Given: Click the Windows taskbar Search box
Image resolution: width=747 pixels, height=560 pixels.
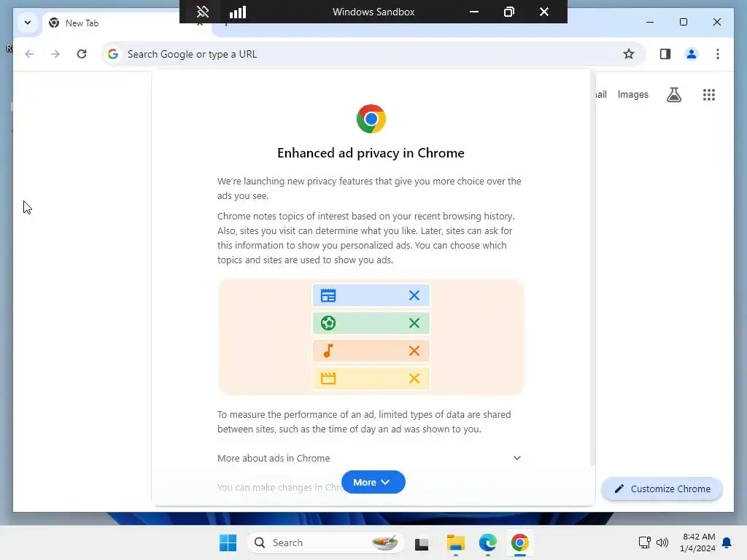Looking at the screenshot, I should click(325, 542).
